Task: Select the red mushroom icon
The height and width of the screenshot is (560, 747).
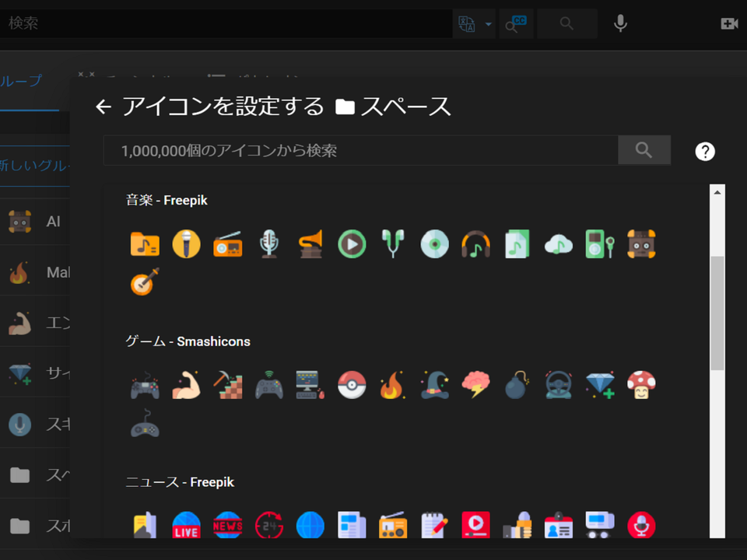Action: coord(641,385)
